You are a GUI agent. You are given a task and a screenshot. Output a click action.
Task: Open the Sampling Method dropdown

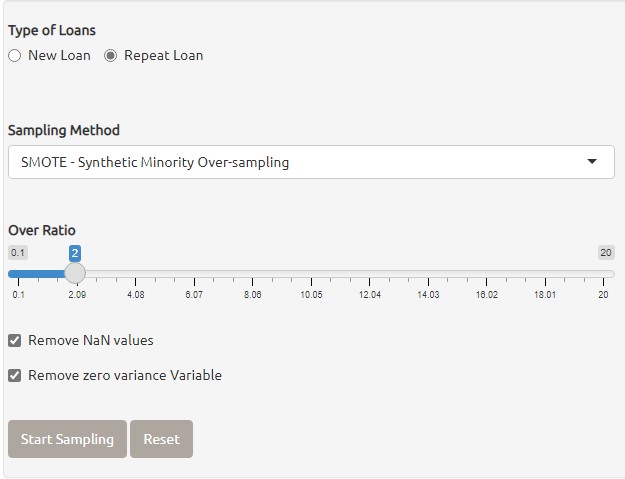pyautogui.click(x=310, y=162)
